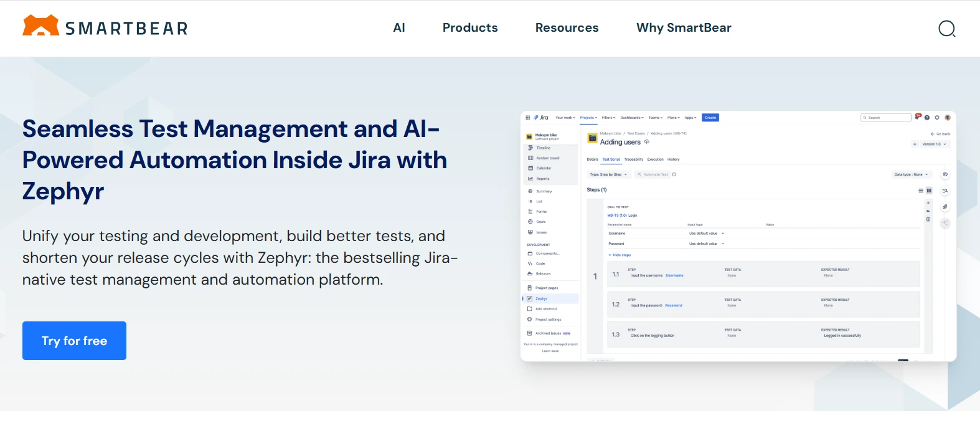Click the Go back link
The width and height of the screenshot is (980, 436).
[940, 134]
